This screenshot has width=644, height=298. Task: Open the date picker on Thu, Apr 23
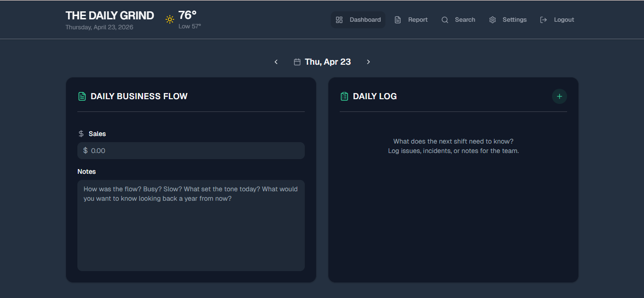click(x=328, y=61)
